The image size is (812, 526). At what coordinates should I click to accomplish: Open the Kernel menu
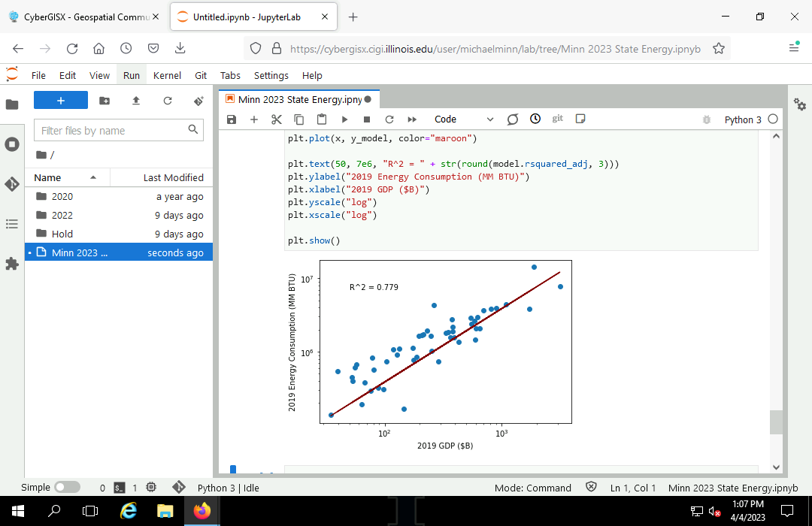click(x=167, y=75)
